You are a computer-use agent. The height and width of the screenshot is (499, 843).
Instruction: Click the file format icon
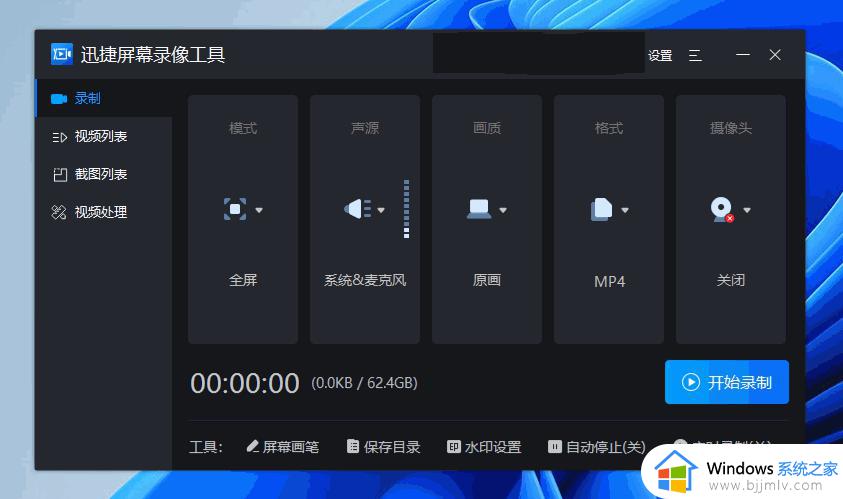click(x=602, y=209)
